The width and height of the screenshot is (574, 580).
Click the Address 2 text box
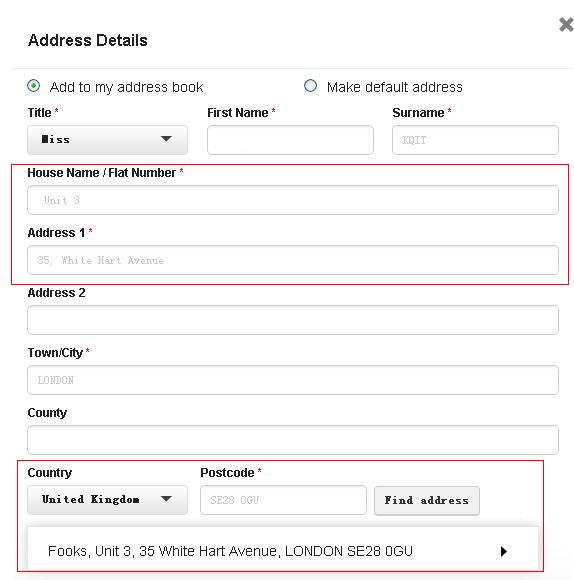click(293, 320)
